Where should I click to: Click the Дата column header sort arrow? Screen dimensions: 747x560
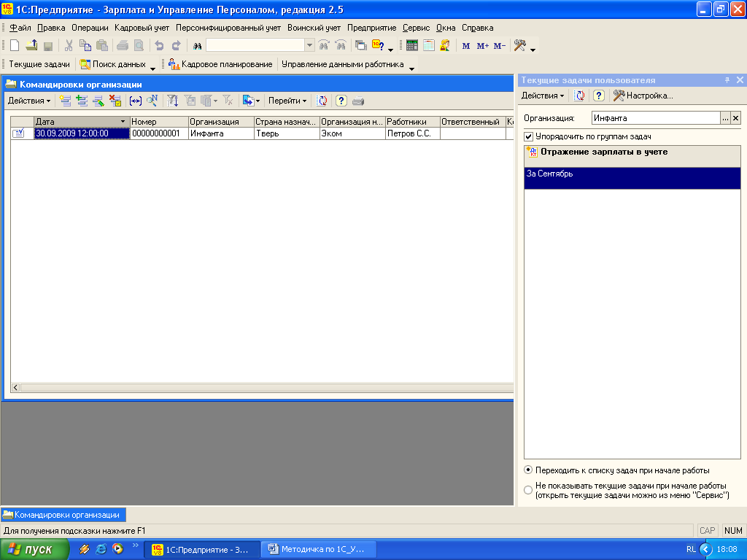(x=123, y=122)
